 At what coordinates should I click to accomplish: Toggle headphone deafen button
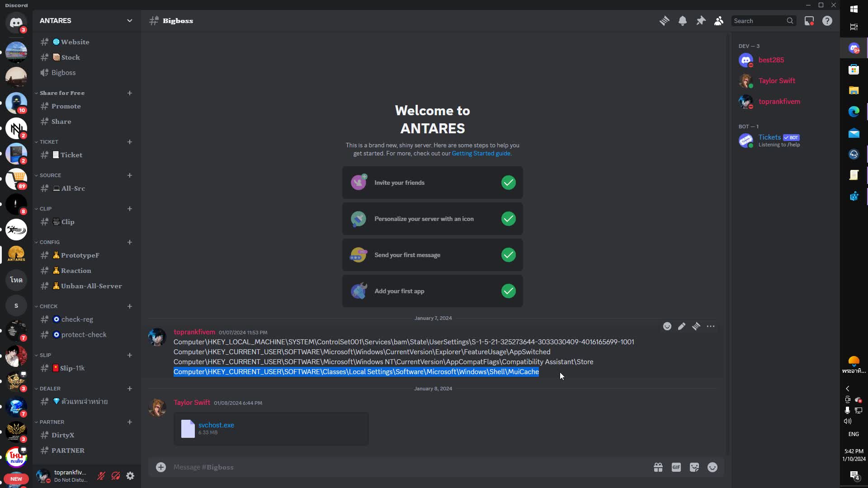click(116, 476)
